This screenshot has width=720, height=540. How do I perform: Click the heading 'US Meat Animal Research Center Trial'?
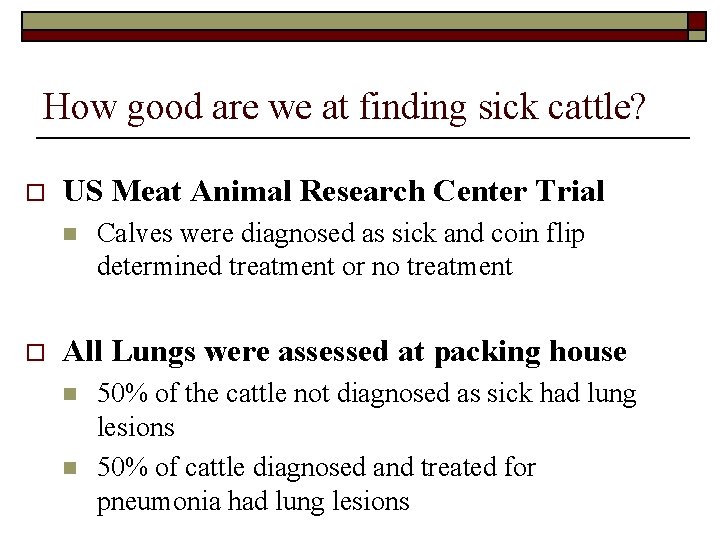tap(334, 191)
